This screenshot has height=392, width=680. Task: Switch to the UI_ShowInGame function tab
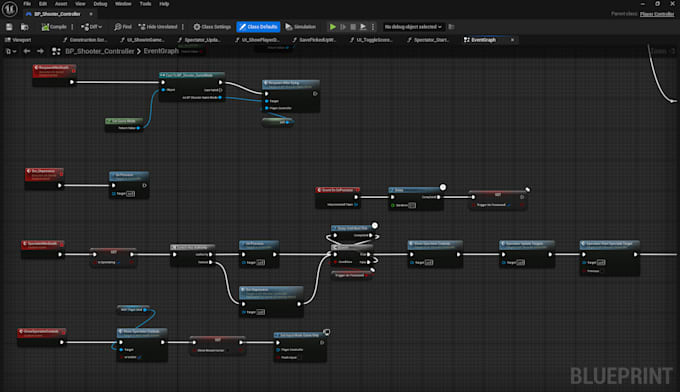[x=142, y=40]
